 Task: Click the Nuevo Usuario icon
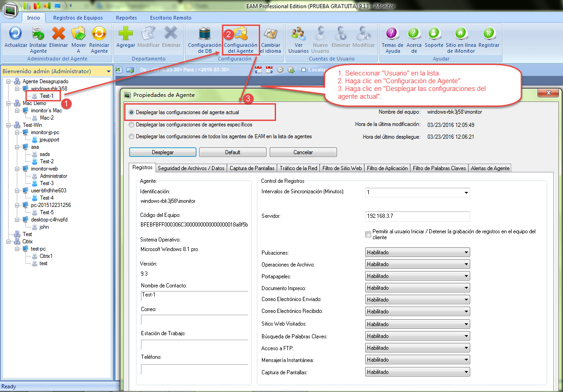click(x=320, y=33)
